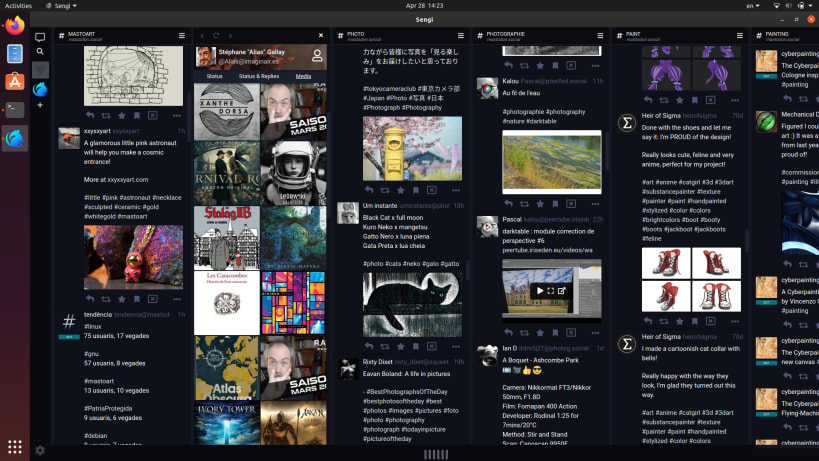Bookmark the yellow postbox photo post

[x=416, y=190]
